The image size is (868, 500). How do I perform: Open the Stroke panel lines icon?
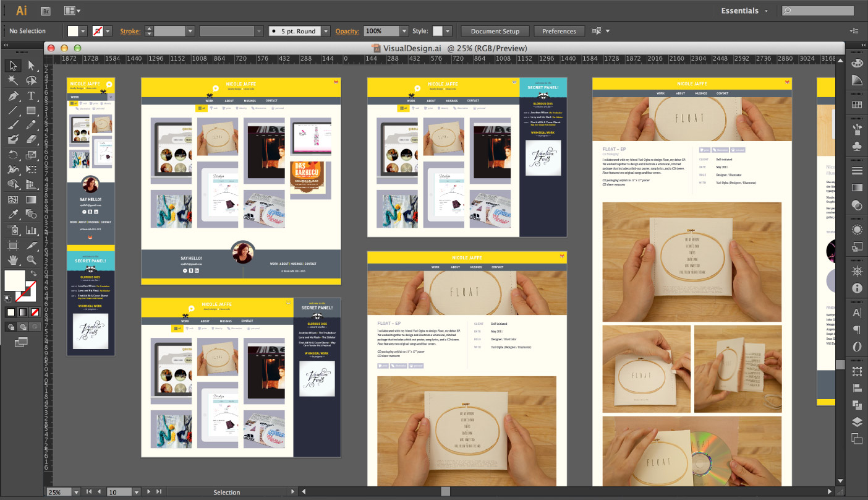(857, 171)
